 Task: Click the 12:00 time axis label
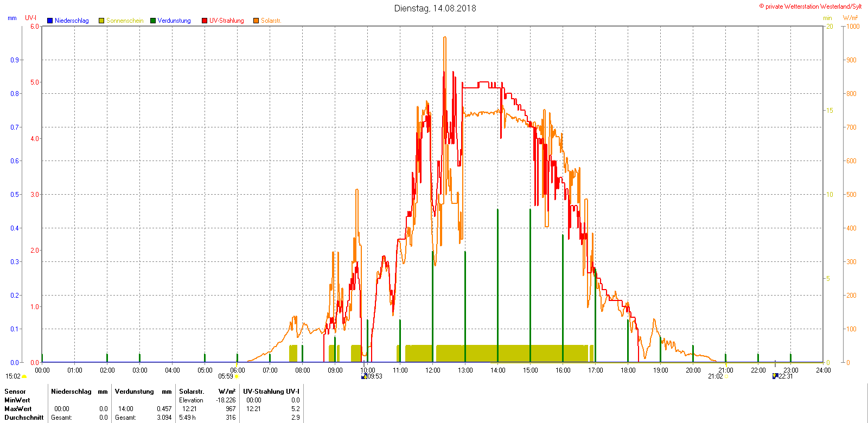pos(433,370)
